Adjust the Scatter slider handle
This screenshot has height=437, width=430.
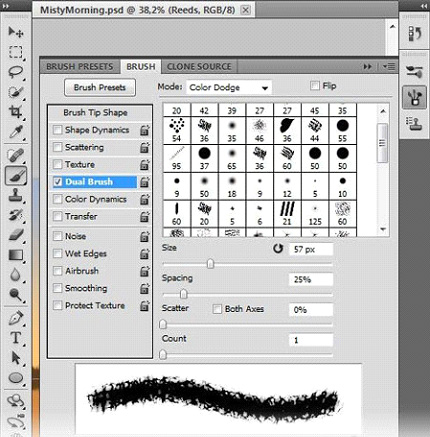[163, 324]
